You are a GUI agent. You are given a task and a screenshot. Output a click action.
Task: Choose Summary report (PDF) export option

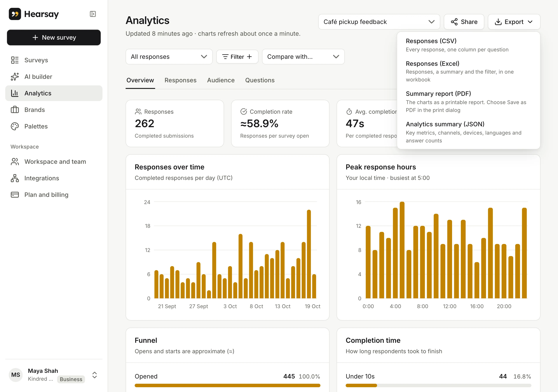(469, 102)
